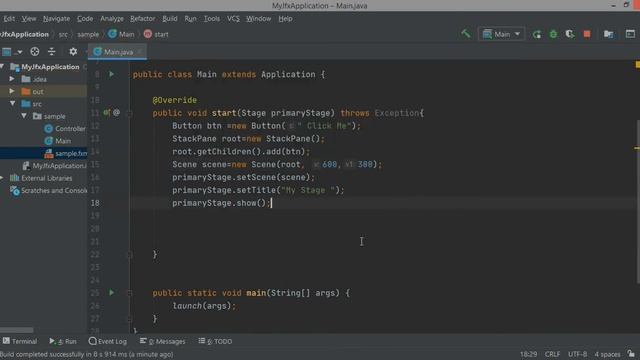Open Project Structure icon in toolbar

pyautogui.click(x=609, y=34)
